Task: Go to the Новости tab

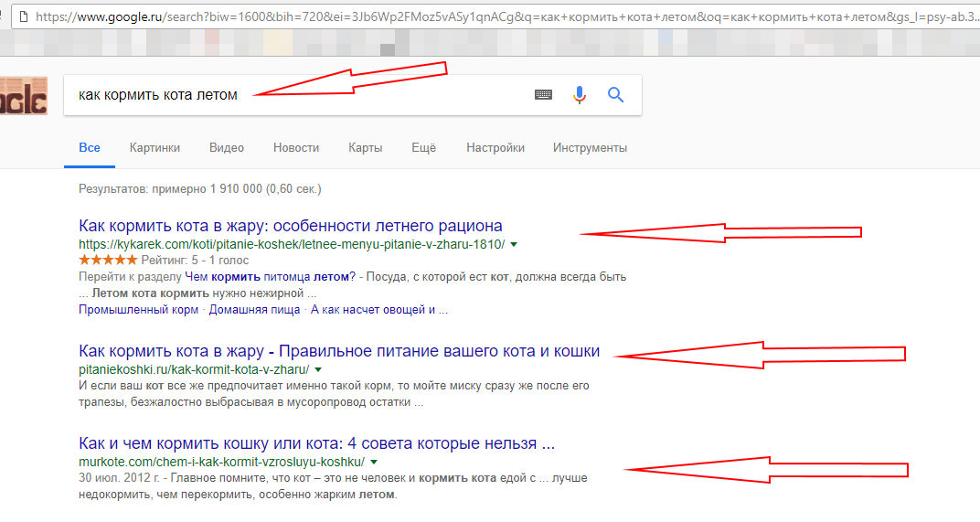Action: click(x=296, y=148)
